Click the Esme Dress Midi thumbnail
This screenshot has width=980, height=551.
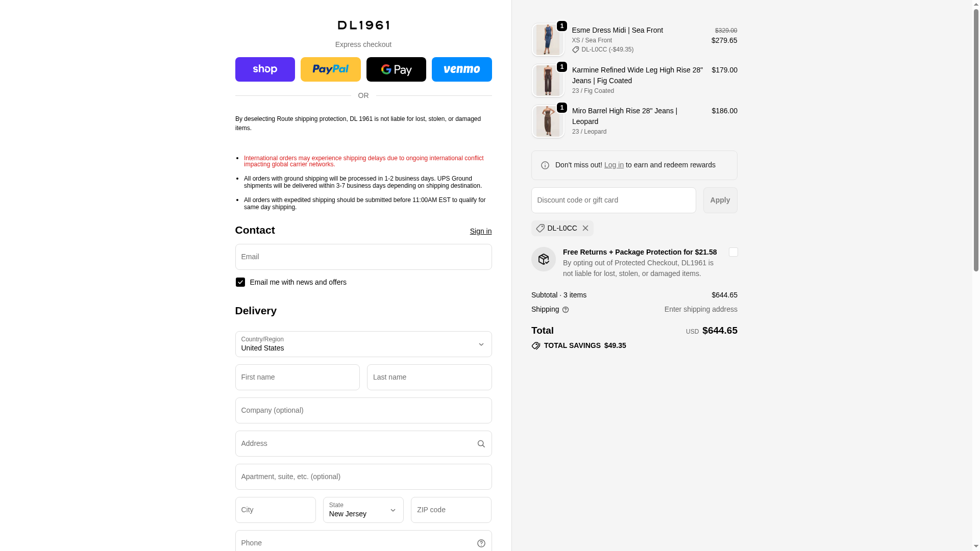(x=548, y=40)
